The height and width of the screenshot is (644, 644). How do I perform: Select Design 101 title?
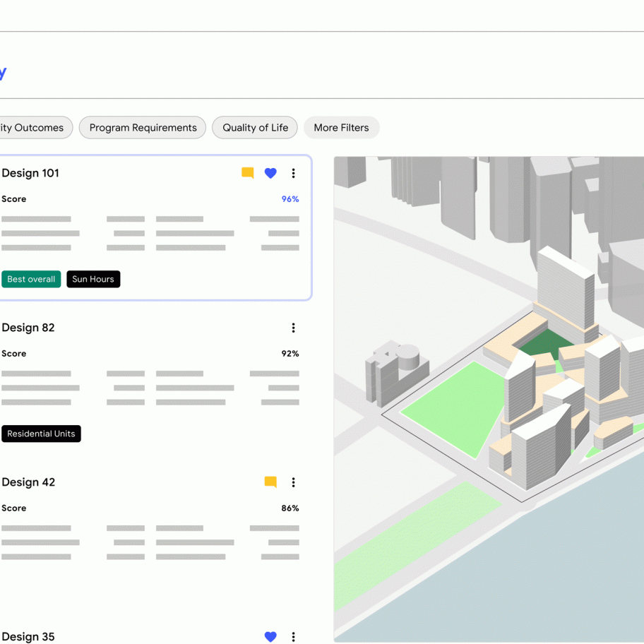[x=30, y=173]
